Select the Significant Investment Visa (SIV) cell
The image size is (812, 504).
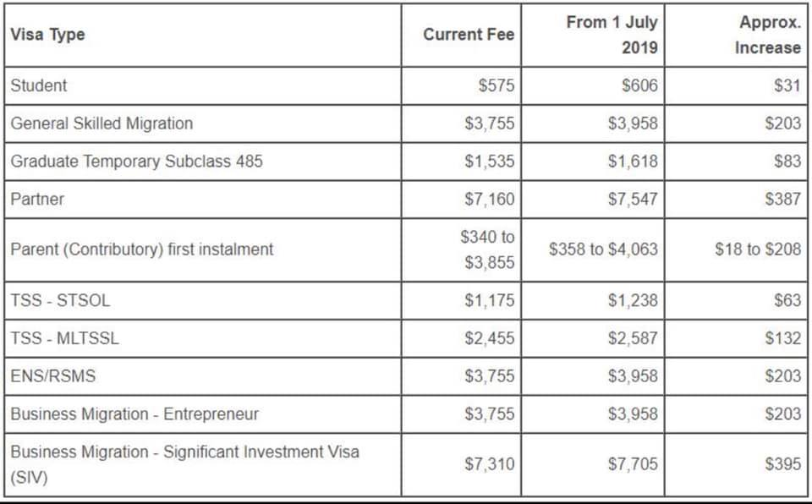pos(184,463)
